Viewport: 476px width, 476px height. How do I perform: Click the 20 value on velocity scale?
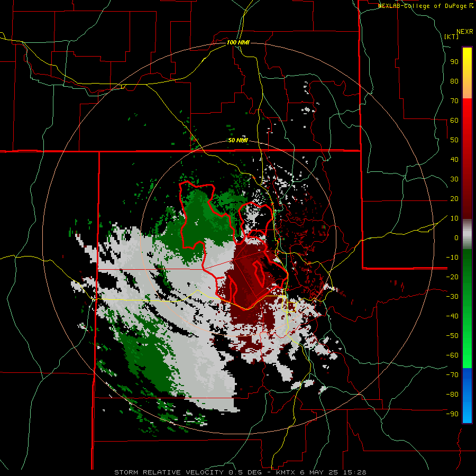(454, 198)
